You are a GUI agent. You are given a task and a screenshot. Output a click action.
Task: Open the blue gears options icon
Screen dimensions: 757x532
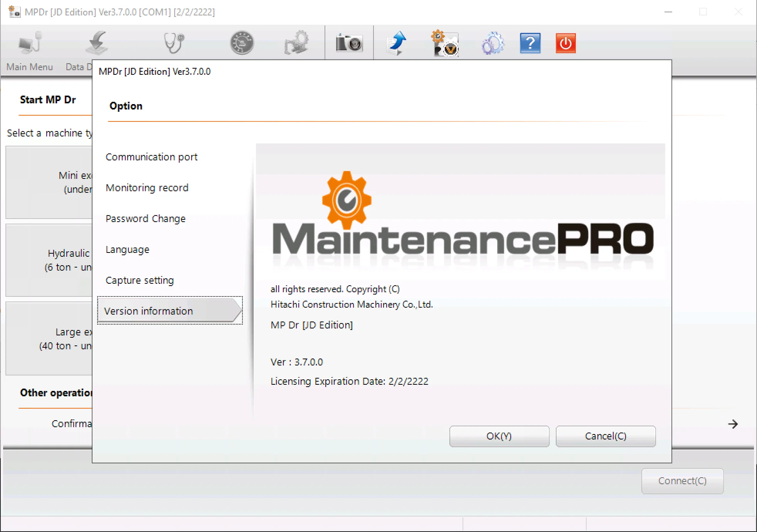coord(492,43)
